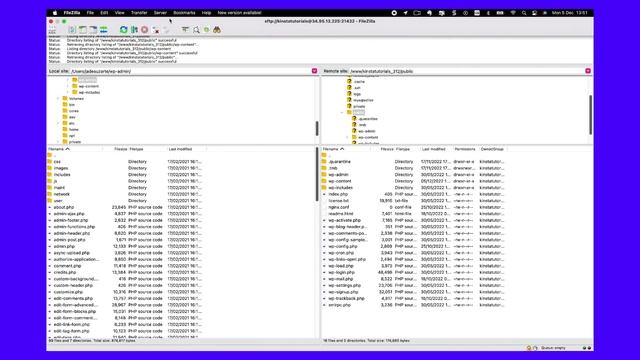Image resolution: width=640 pixels, height=360 pixels.
Task: Open the Edit menu
Action: [x=104, y=13]
